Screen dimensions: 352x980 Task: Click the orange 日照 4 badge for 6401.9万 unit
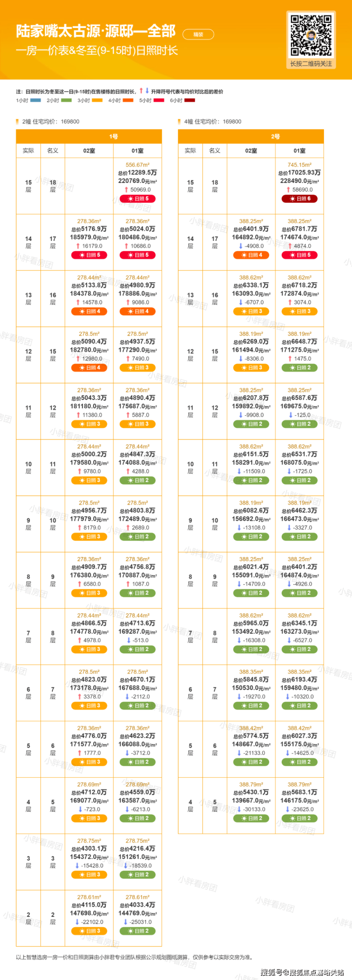pos(251,255)
